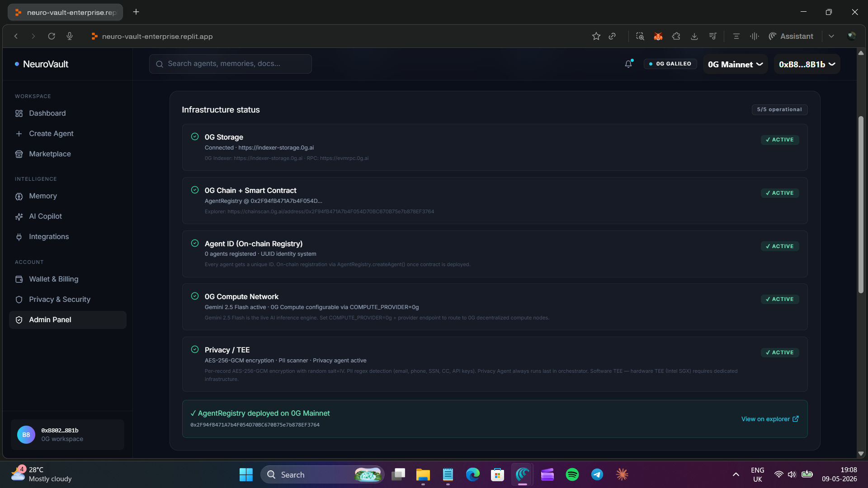Screen dimensions: 868x488
Task: Click the 0G Storage indexer URL text
Action: 276,148
